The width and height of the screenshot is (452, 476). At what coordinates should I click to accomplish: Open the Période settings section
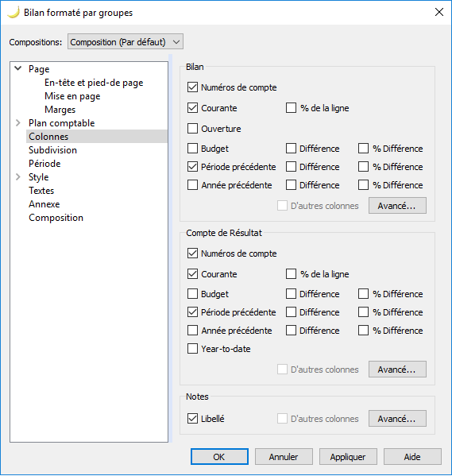pyautogui.click(x=44, y=164)
